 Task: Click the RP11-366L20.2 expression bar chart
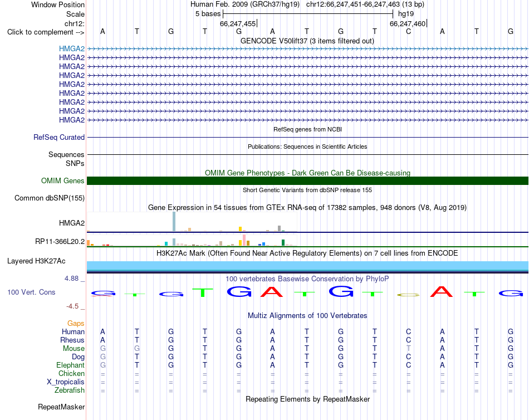point(192,241)
